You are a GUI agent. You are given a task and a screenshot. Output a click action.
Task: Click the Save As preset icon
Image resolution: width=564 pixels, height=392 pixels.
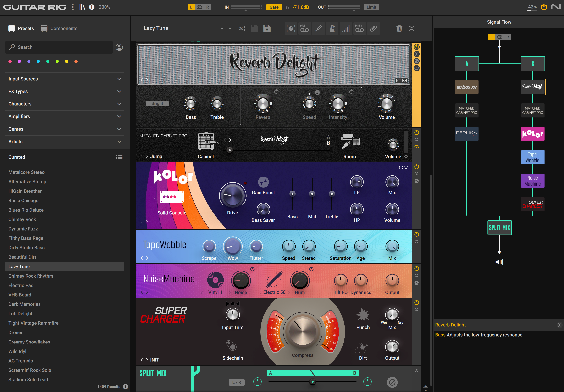click(267, 28)
